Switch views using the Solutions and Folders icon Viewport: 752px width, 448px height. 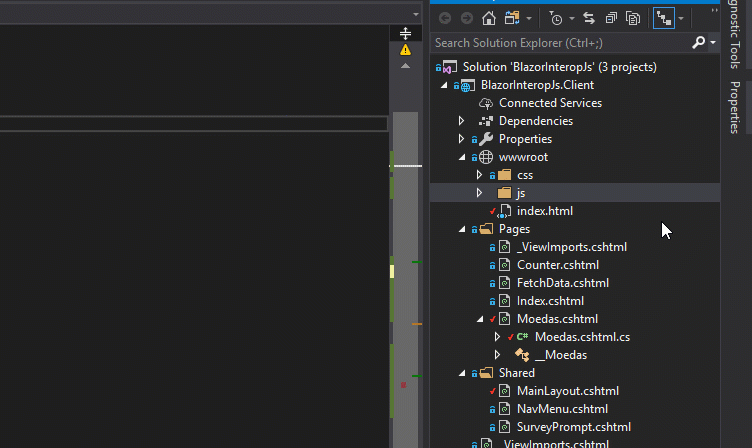(x=512, y=19)
